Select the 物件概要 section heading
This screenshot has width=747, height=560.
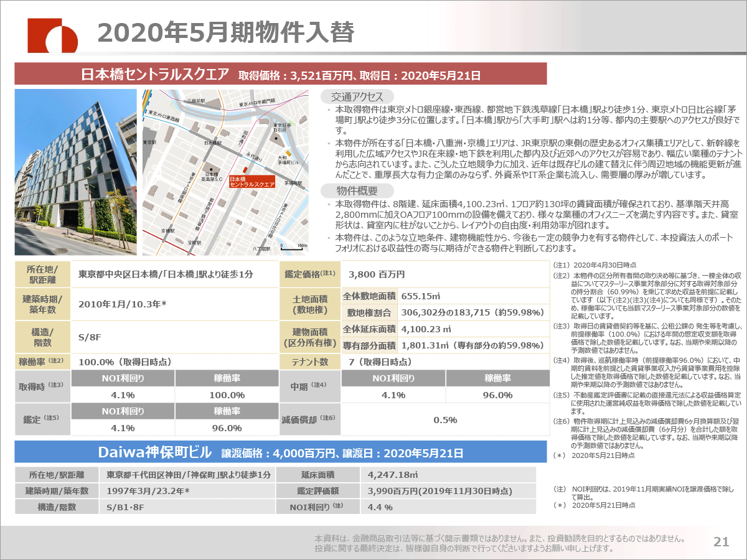(x=357, y=190)
